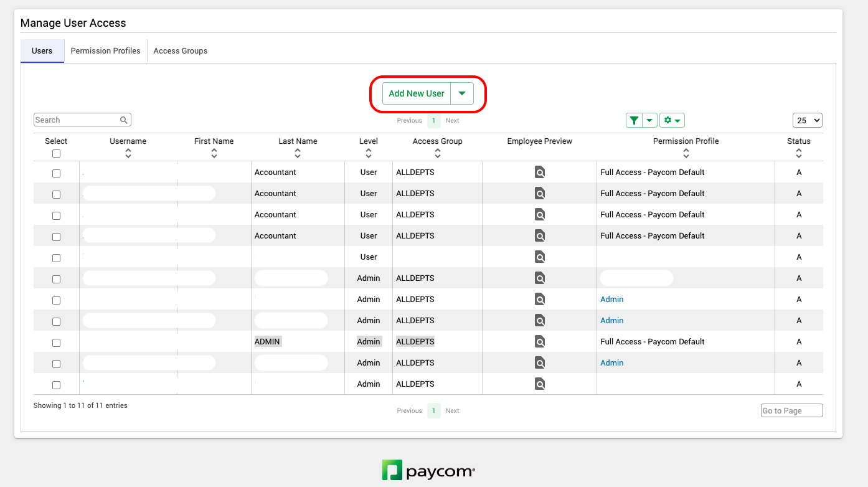This screenshot has height=487, width=868.
Task: Sort by Permission Profile column
Action: pos(686,153)
